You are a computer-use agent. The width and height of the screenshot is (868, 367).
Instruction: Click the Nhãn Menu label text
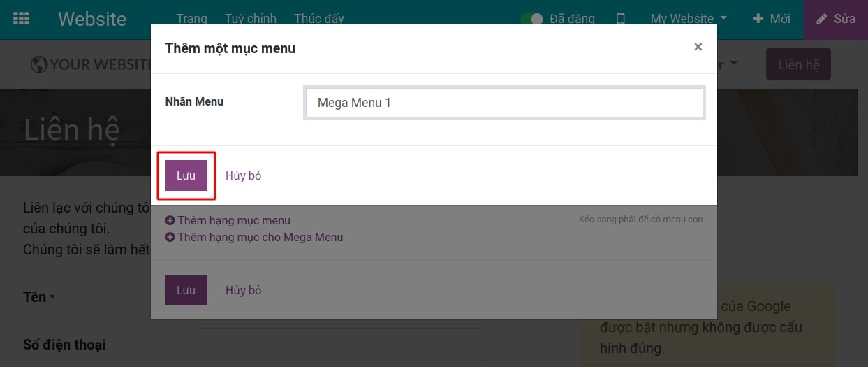[194, 101]
